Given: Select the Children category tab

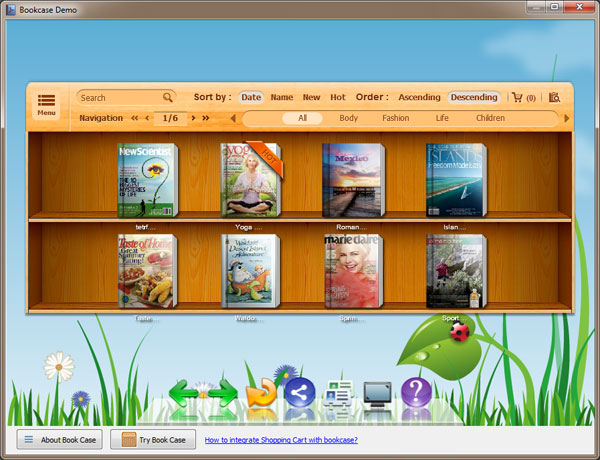Looking at the screenshot, I should tap(491, 118).
